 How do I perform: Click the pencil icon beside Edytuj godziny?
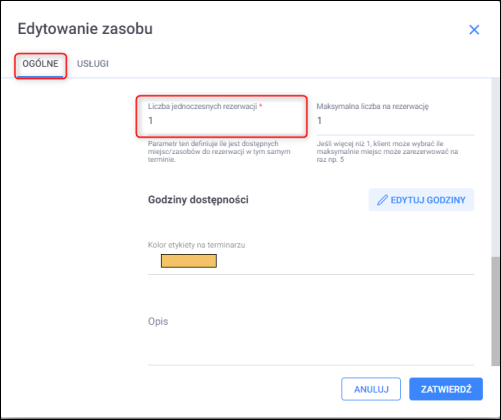(382, 200)
